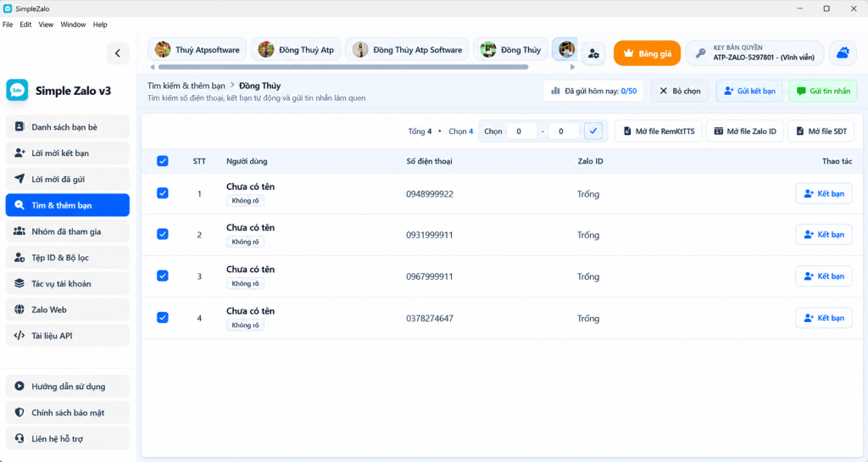Viewport: 868px width, 462px height.
Task: Click the right arrow of account tabs scrollbar
Action: tap(572, 67)
